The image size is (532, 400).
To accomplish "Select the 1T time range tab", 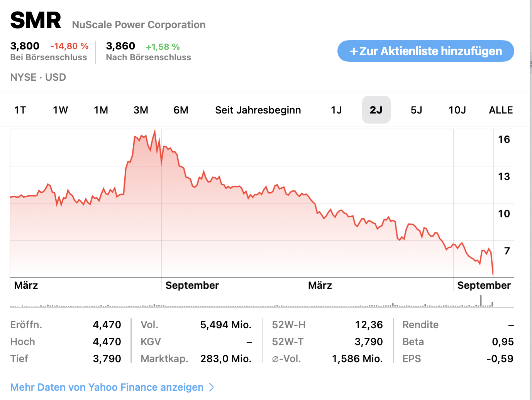I will 20,110.
